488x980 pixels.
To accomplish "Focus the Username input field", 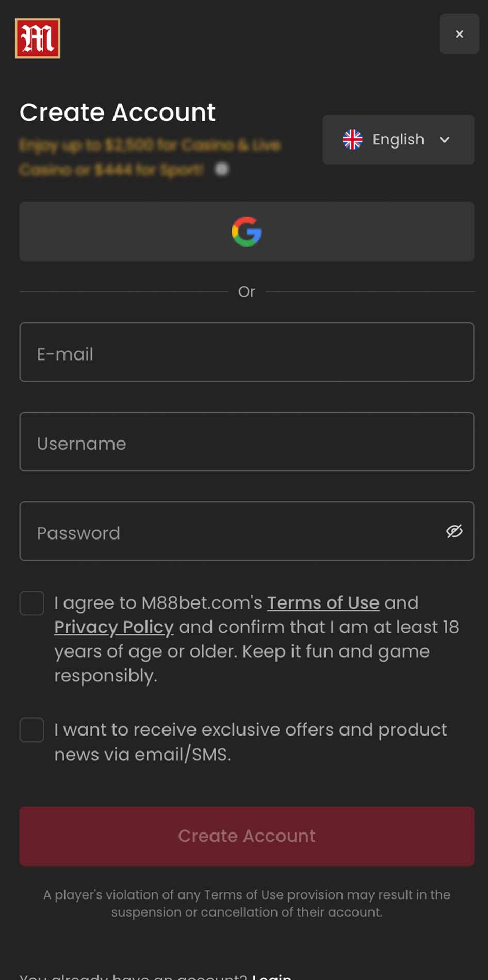I will 247,442.
